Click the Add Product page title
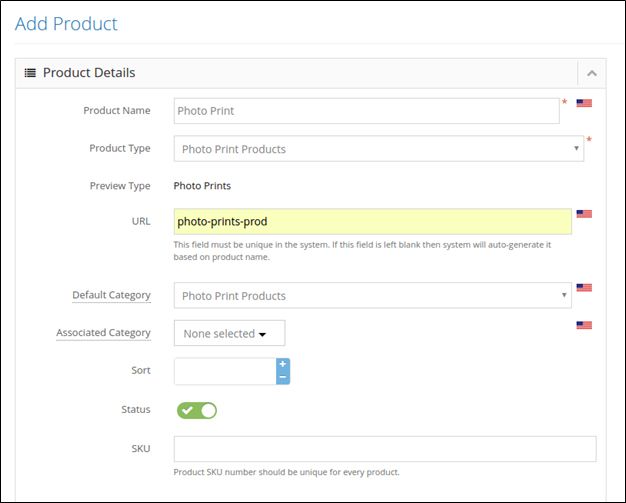Viewport: 626px width, 503px height. pos(66,24)
